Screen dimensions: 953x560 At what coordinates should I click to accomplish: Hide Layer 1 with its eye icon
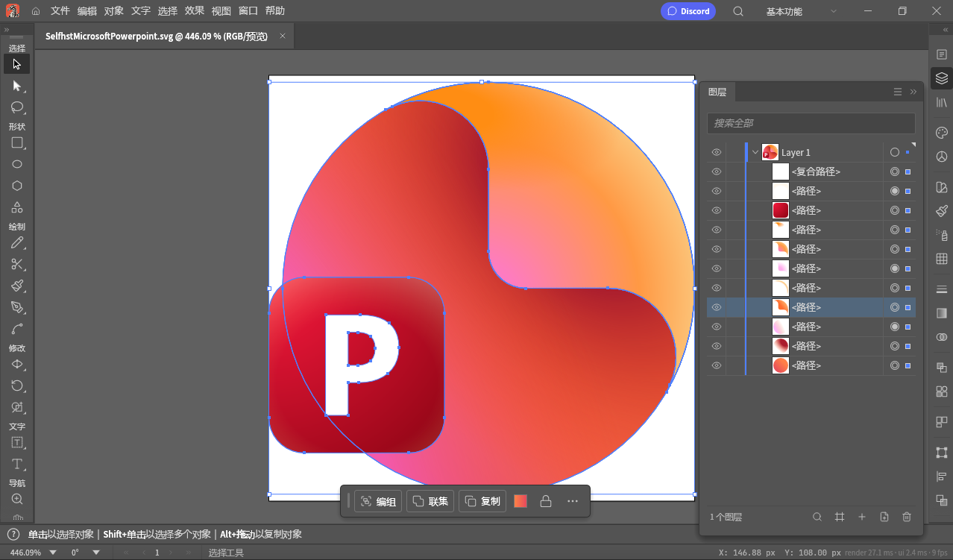click(717, 152)
